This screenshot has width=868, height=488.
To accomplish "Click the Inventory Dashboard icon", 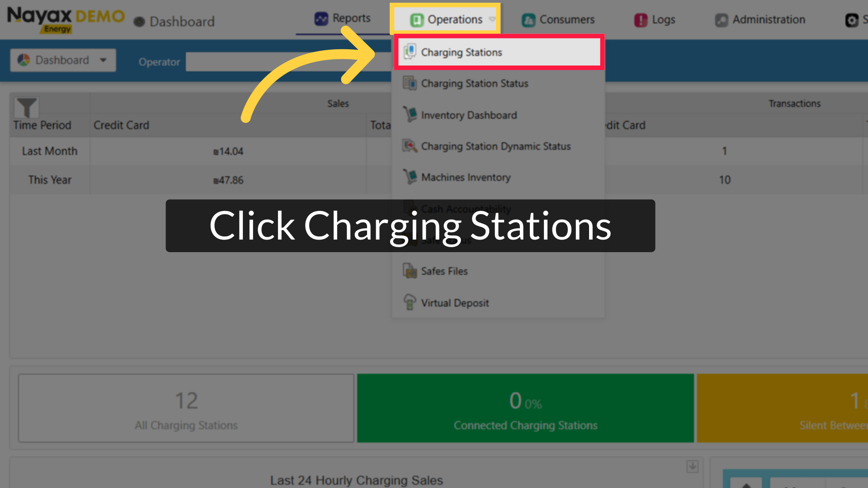I will click(410, 115).
